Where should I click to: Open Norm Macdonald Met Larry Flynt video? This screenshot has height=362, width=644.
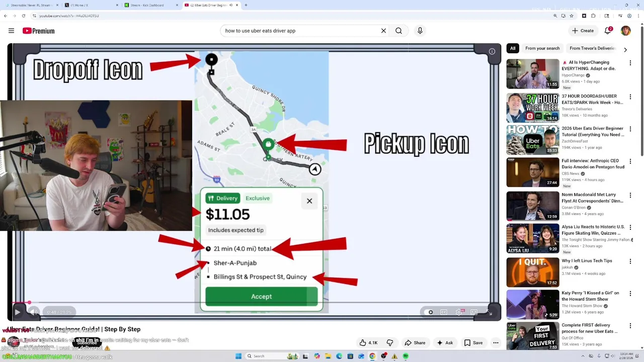click(x=592, y=198)
